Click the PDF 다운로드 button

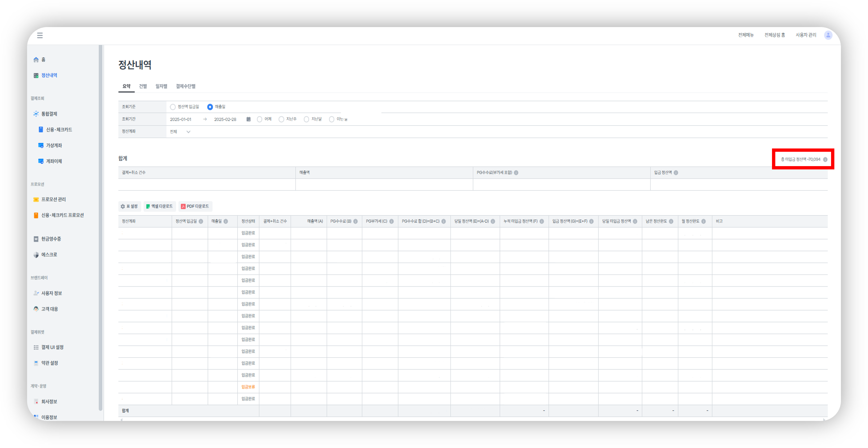[195, 207]
